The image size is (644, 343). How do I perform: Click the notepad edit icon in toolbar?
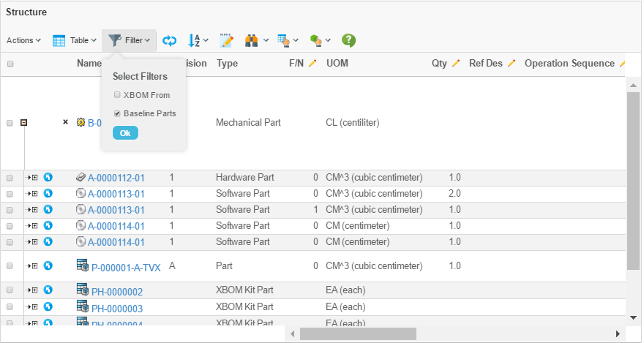click(x=227, y=40)
